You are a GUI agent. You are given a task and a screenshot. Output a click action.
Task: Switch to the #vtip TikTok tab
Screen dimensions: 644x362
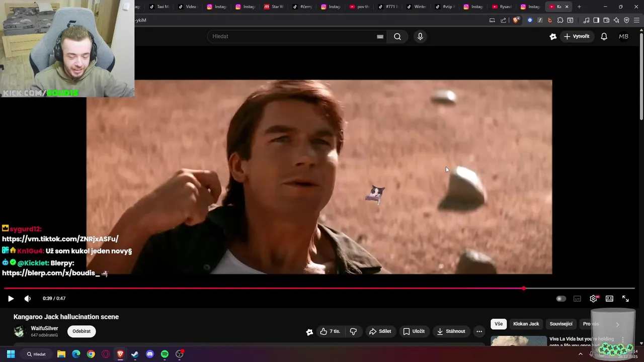click(445, 7)
